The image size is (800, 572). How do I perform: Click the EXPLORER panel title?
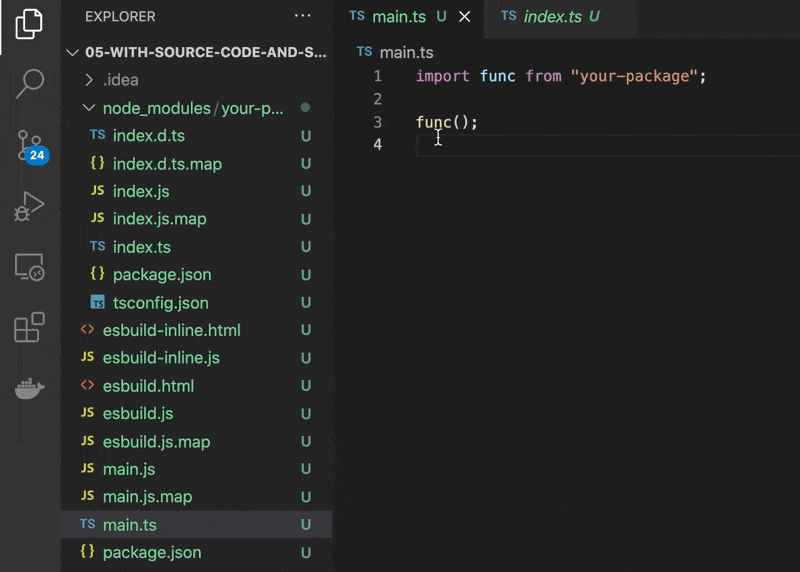click(120, 16)
